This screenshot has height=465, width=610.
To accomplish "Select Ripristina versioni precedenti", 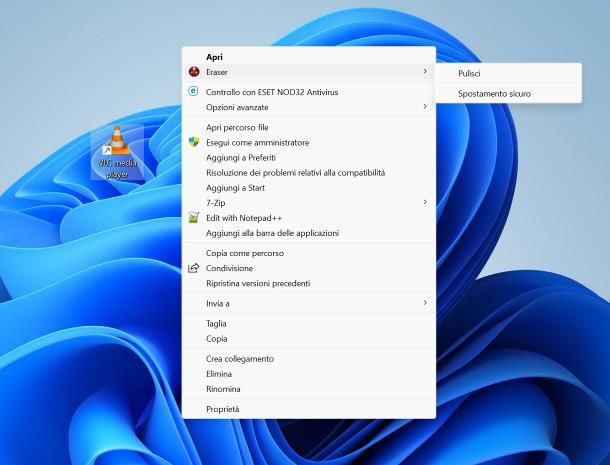I will click(309, 283).
